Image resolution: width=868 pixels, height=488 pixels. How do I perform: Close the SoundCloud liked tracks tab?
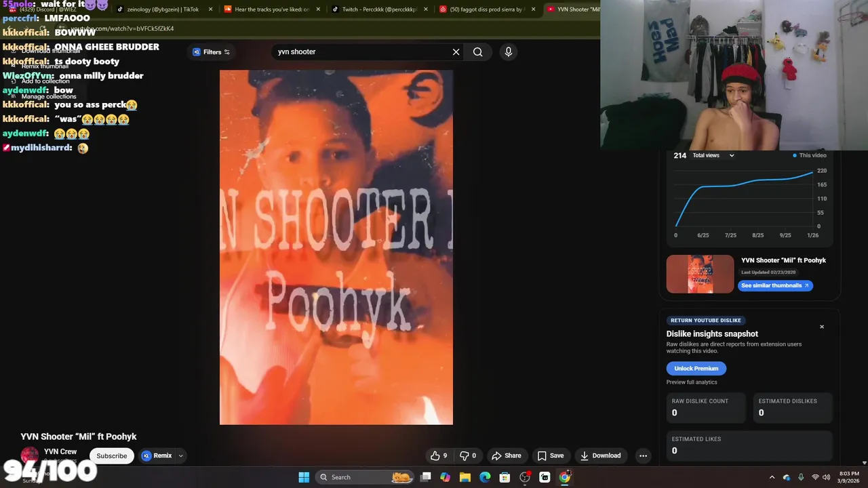[318, 9]
